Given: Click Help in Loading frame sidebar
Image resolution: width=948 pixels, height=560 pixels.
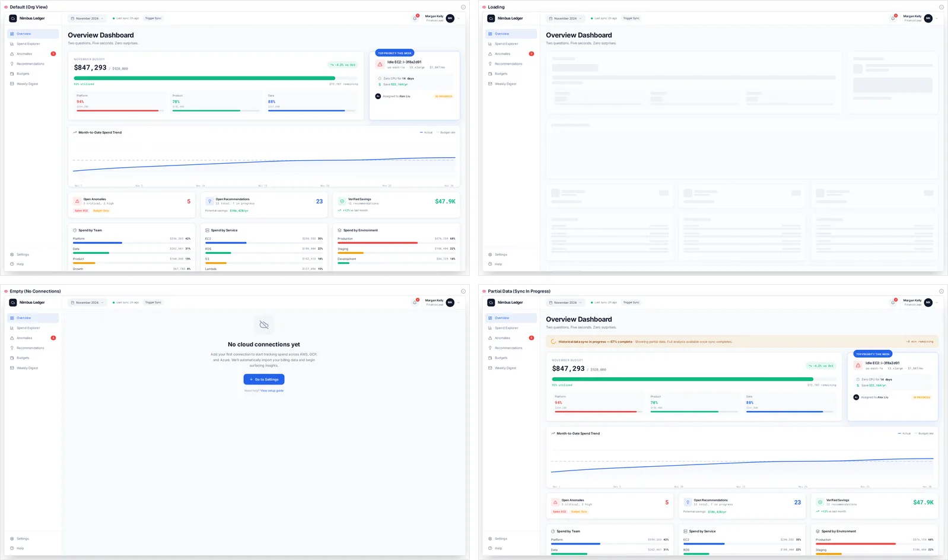Looking at the screenshot, I should [x=511, y=264].
